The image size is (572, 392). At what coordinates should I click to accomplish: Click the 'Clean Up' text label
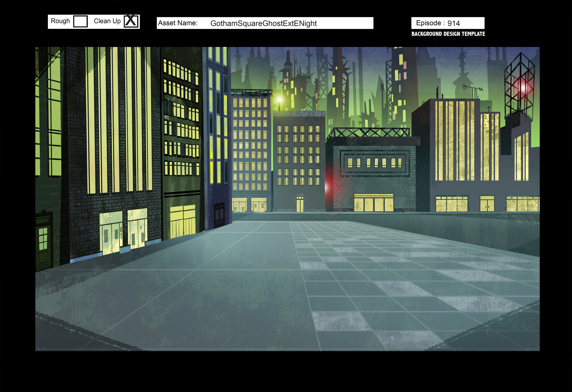click(x=107, y=21)
